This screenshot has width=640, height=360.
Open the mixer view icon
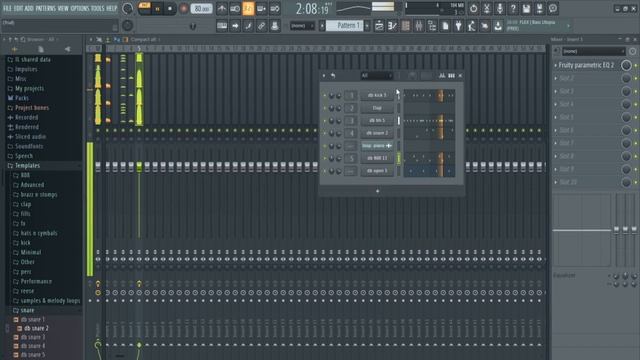[x=419, y=26]
